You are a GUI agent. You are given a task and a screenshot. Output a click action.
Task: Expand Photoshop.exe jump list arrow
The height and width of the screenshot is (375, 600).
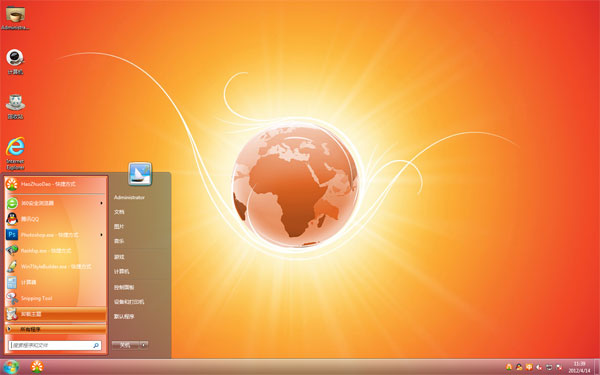point(101,235)
